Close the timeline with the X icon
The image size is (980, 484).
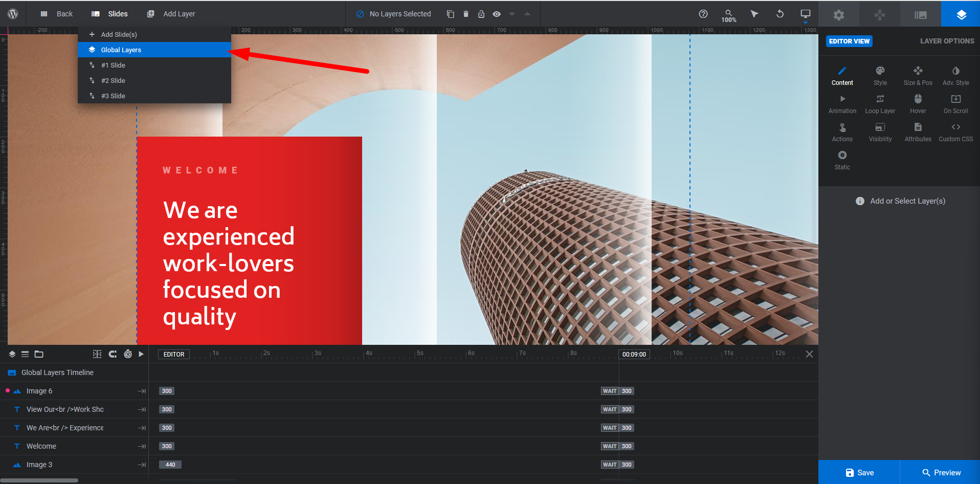[x=809, y=354]
